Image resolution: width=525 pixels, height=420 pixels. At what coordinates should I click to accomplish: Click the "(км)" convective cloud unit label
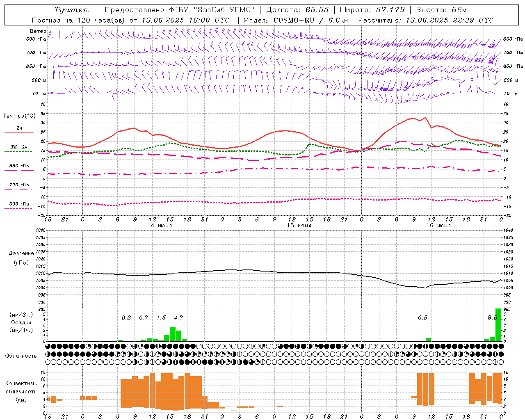point(21,399)
